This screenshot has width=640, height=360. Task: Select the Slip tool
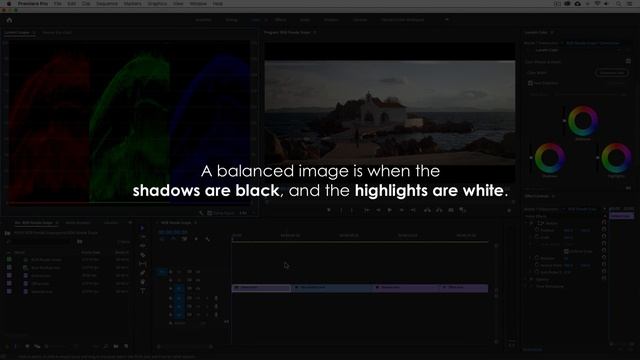(x=142, y=264)
